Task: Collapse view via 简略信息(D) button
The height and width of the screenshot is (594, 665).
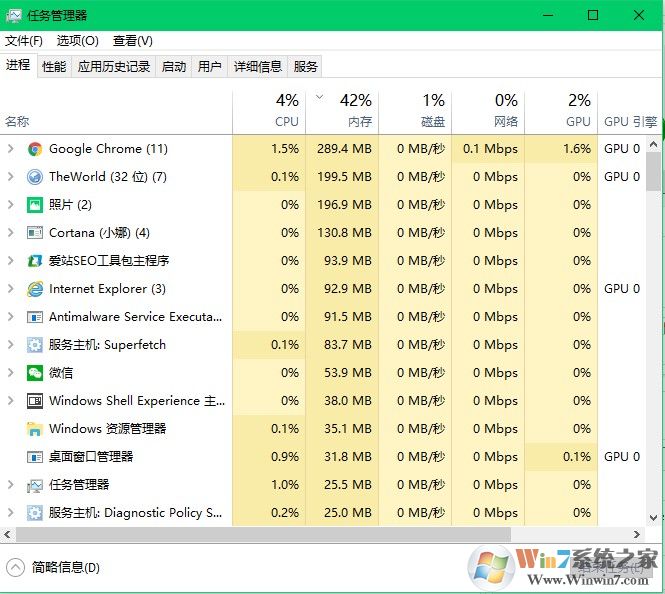Action: [x=53, y=567]
